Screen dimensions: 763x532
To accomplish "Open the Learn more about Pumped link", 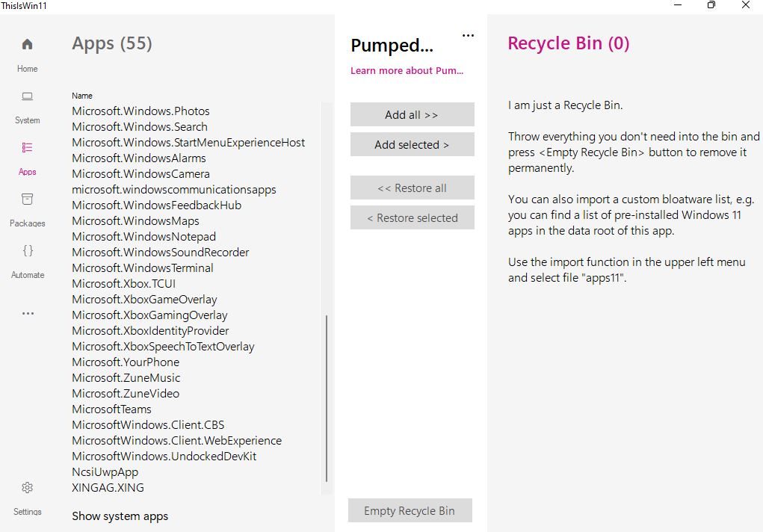I will (x=407, y=71).
